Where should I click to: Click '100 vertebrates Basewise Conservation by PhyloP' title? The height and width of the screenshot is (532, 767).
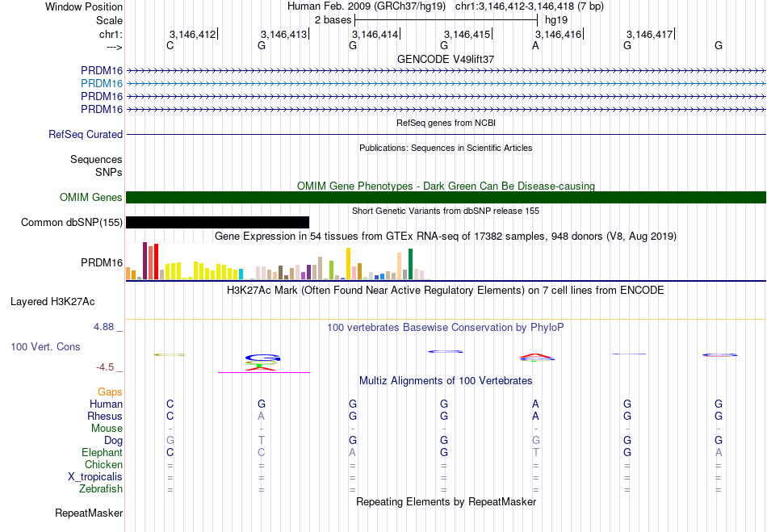pyautogui.click(x=446, y=328)
